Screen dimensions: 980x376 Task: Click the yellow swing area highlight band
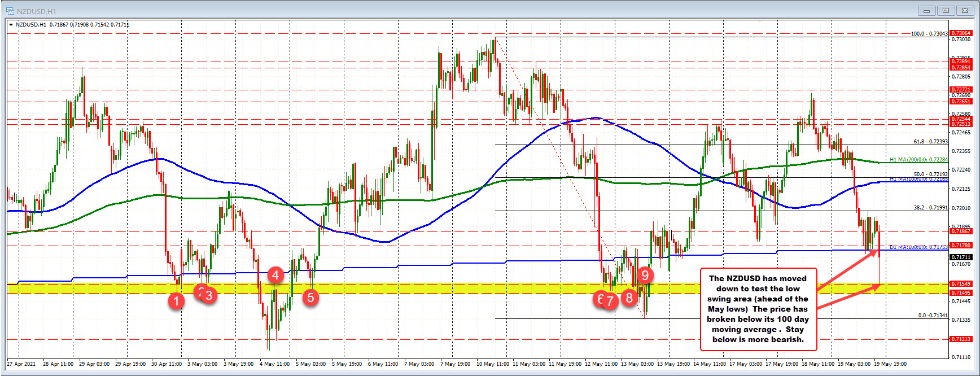pos(452,288)
